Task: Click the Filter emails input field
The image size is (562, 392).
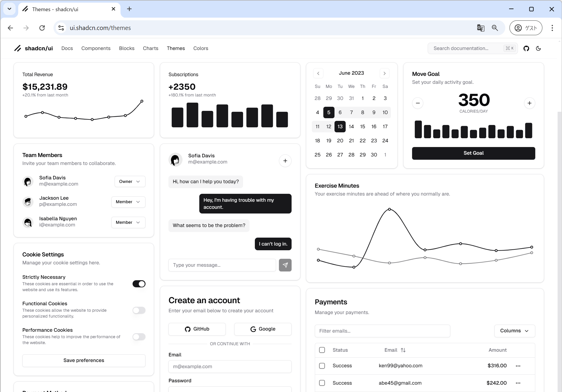Action: point(382,331)
